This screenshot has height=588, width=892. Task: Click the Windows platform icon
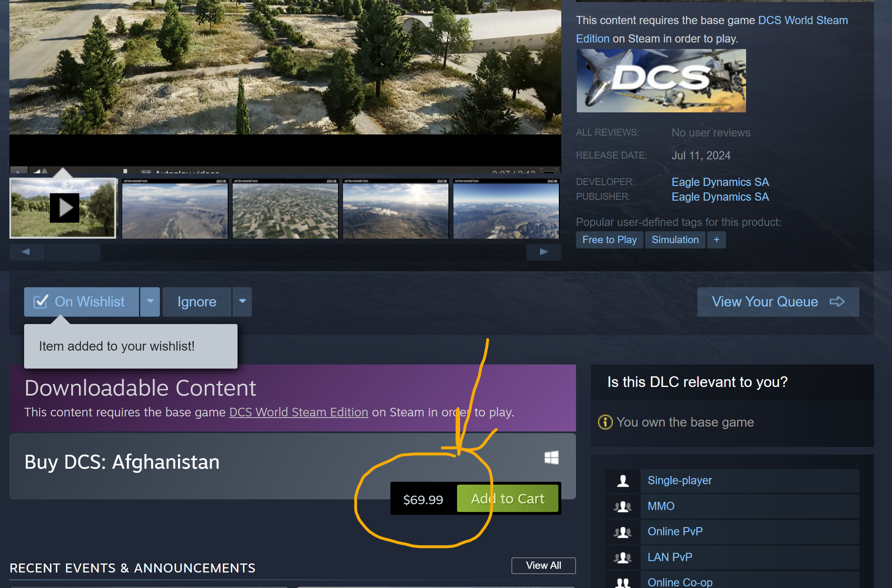551,458
